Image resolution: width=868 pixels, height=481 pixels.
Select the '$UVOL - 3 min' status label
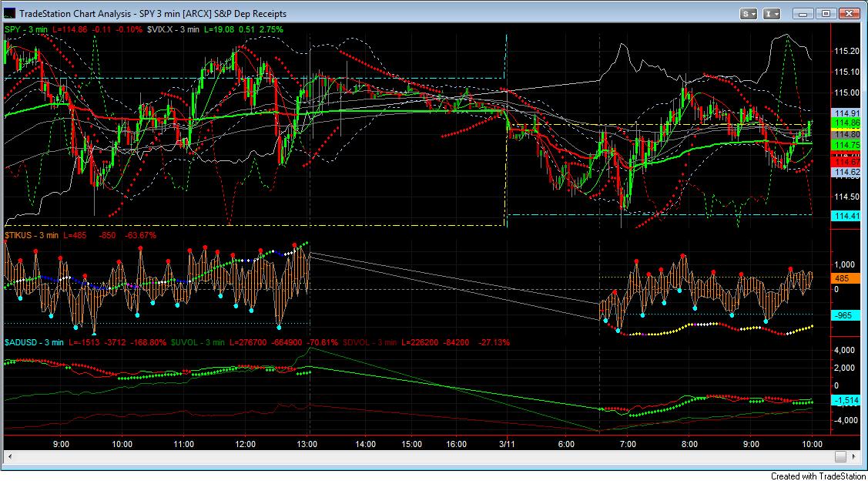coord(198,343)
